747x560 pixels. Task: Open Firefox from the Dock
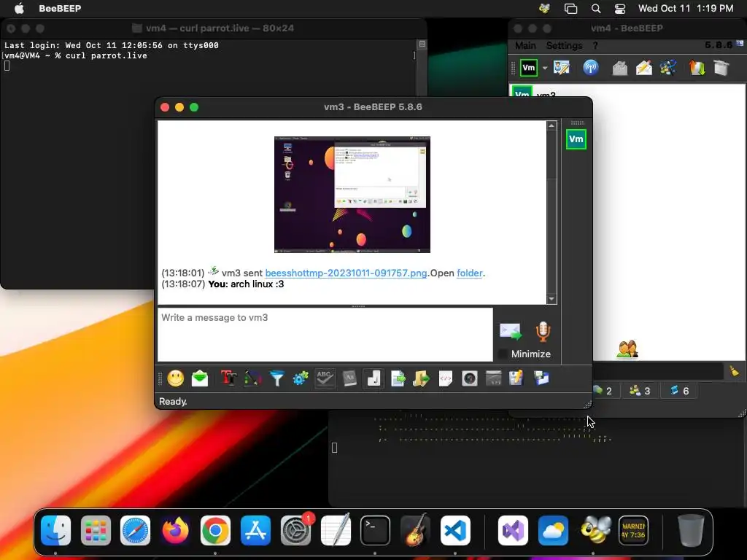[x=175, y=530]
